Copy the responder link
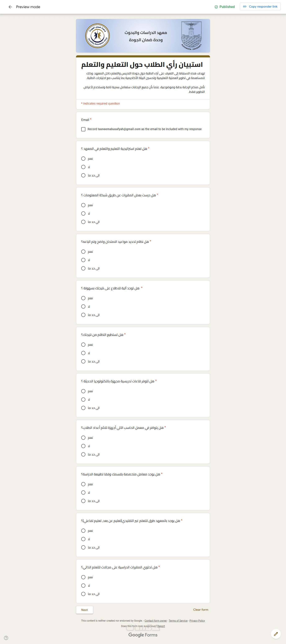Viewport: 286px width, 644px height. [260, 6]
